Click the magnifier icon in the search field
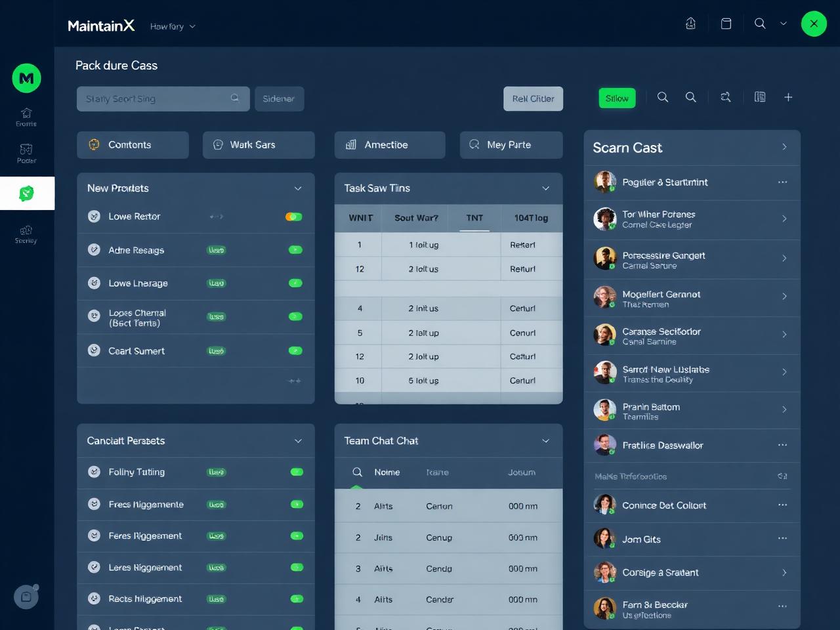Image resolution: width=840 pixels, height=630 pixels. click(x=235, y=98)
